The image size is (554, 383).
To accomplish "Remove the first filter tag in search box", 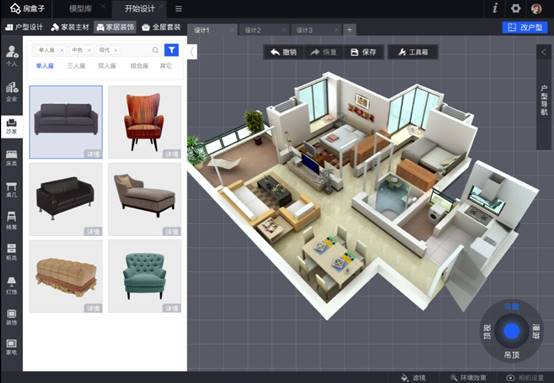I will tap(62, 51).
